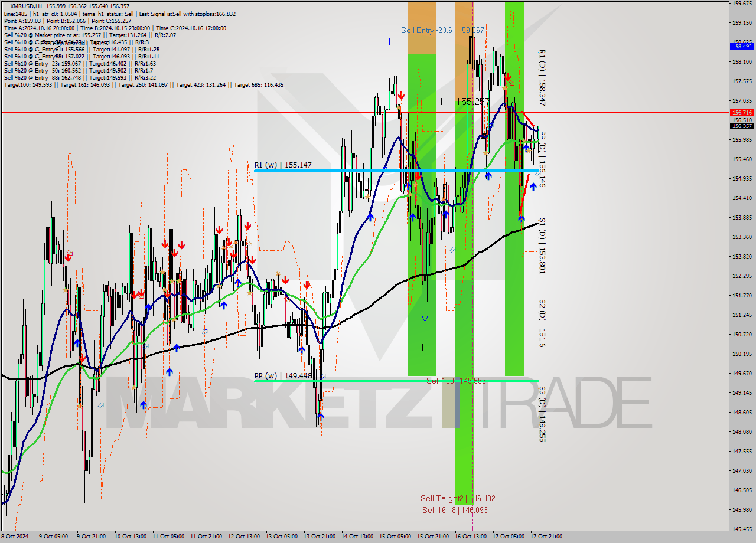Click the 'I I I 155.257' wave label

tap(465, 102)
